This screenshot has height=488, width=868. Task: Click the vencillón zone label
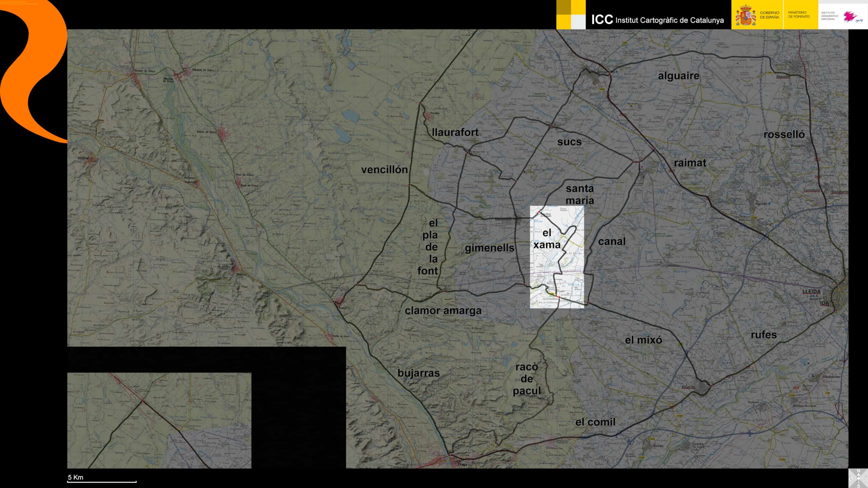click(x=384, y=169)
